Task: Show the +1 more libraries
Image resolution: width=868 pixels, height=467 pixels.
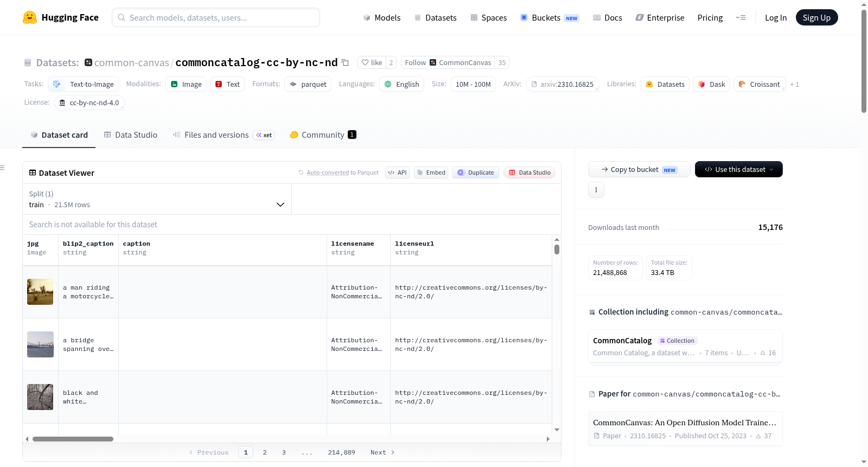Action: [x=794, y=84]
